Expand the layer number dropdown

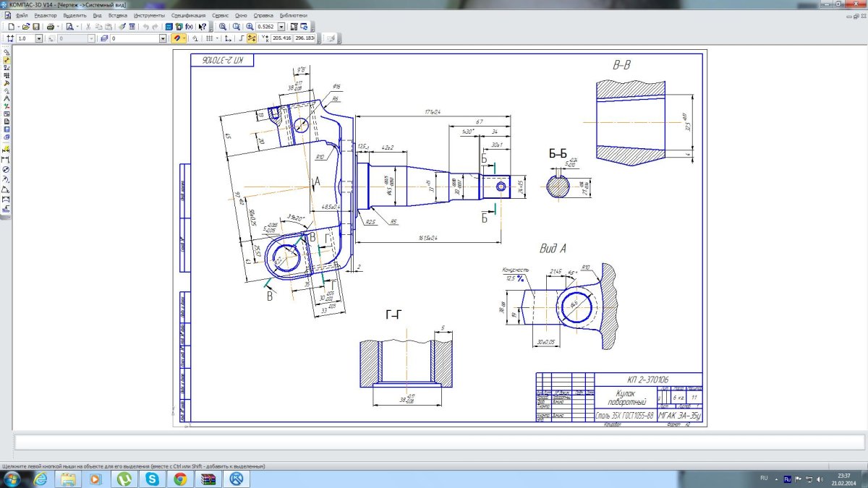[x=163, y=38]
